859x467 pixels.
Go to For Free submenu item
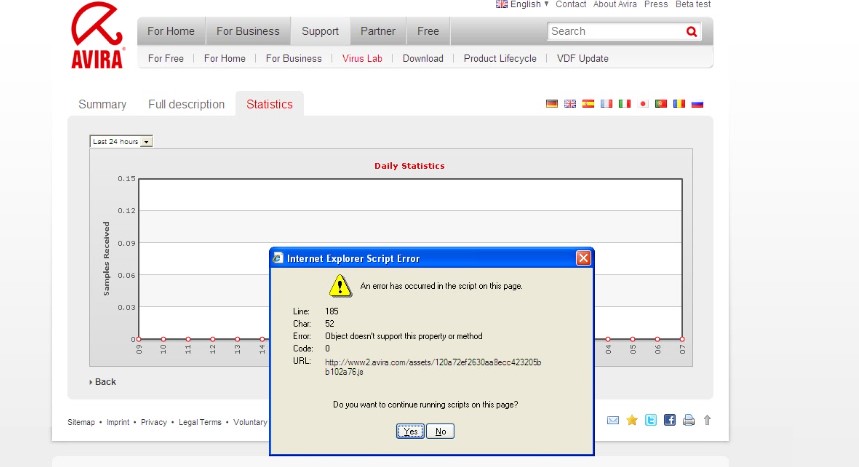[x=165, y=58]
